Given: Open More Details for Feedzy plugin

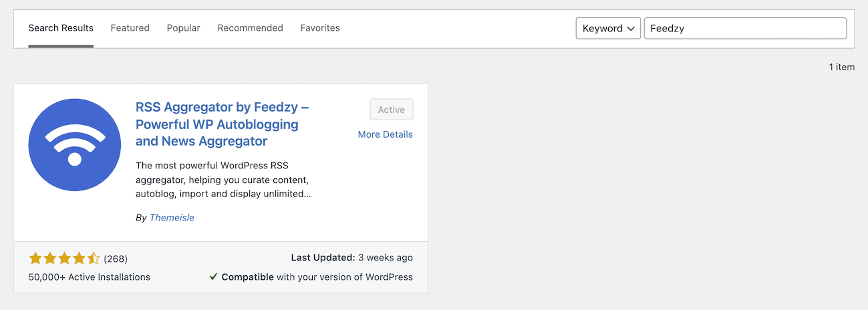Looking at the screenshot, I should pyautogui.click(x=386, y=134).
